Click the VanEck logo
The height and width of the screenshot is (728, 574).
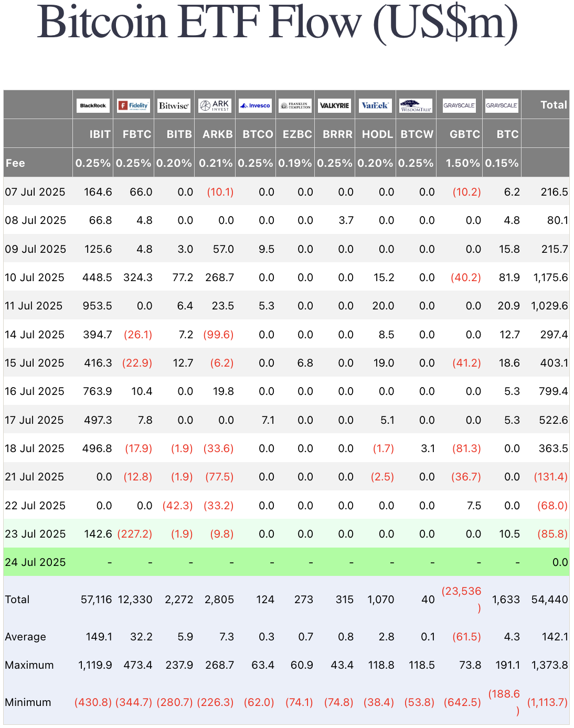tap(375, 105)
